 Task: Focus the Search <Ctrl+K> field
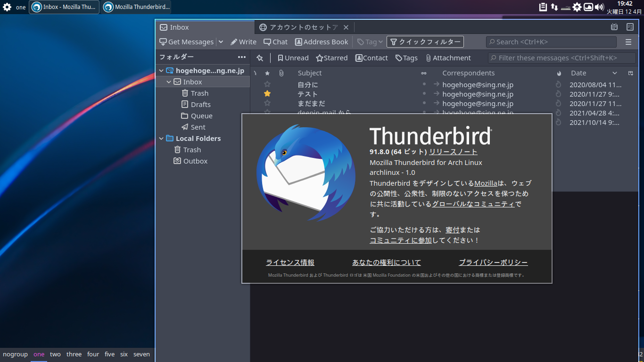tap(551, 42)
